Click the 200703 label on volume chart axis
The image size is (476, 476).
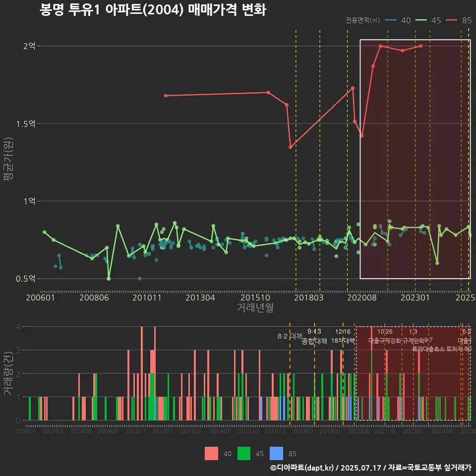pyautogui.click(x=53, y=431)
